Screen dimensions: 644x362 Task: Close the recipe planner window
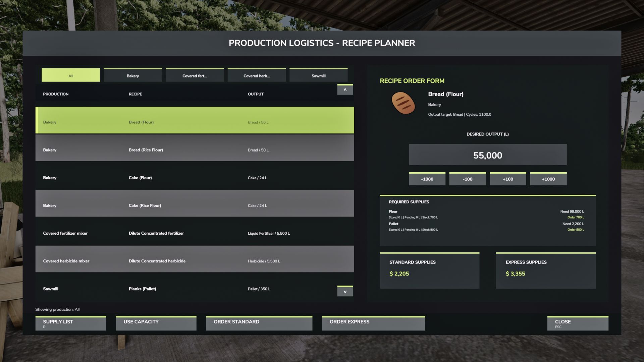pos(578,323)
